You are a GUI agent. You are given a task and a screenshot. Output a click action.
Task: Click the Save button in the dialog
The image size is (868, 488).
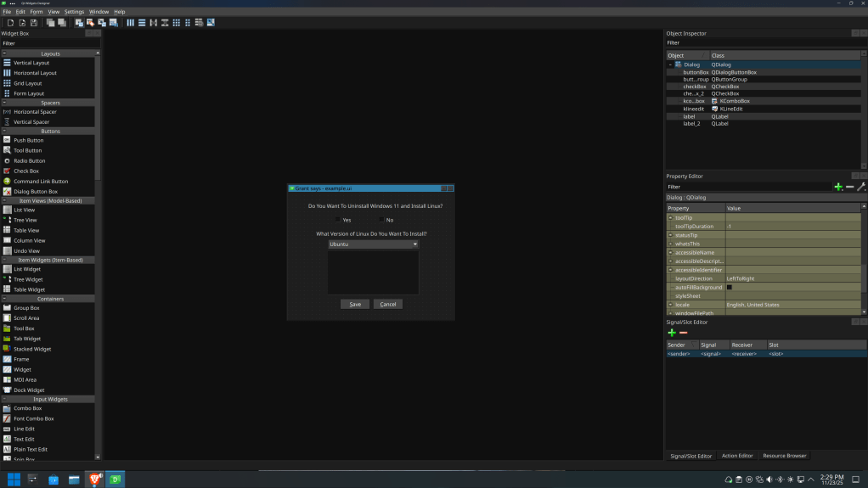pyautogui.click(x=355, y=304)
